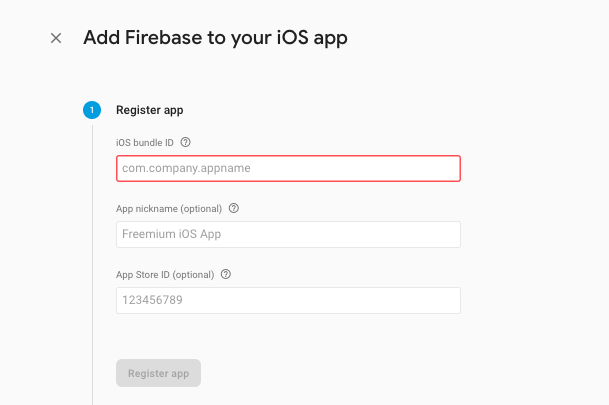The height and width of the screenshot is (405, 609).
Task: Click the 123456789 placeholder text
Action: (153, 301)
